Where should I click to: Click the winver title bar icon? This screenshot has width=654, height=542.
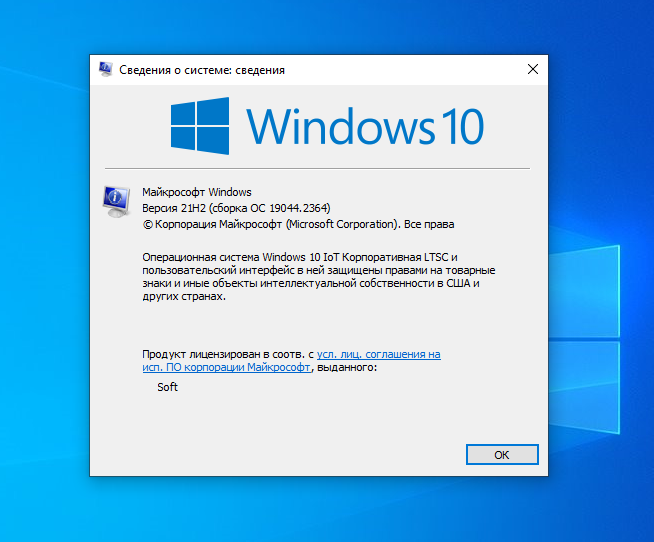pos(106,69)
